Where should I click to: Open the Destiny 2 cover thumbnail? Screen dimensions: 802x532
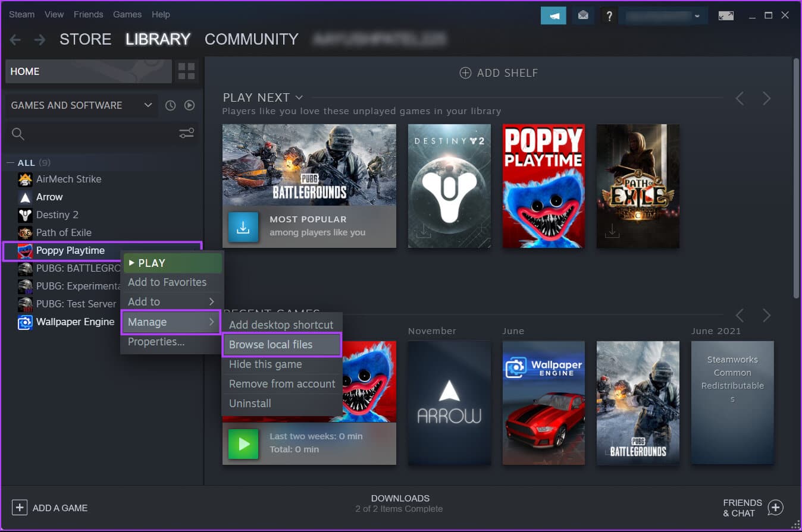[x=449, y=186]
